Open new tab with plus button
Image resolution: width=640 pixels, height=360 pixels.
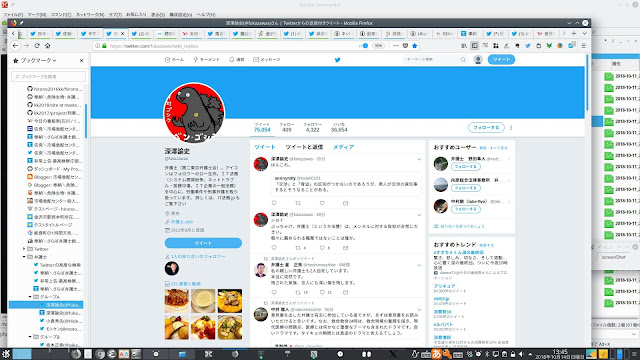574,33
